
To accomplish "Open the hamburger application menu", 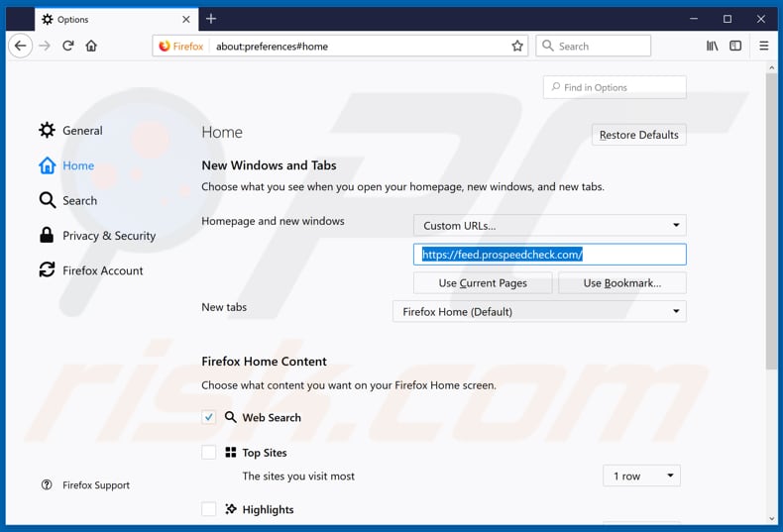I will tap(763, 46).
